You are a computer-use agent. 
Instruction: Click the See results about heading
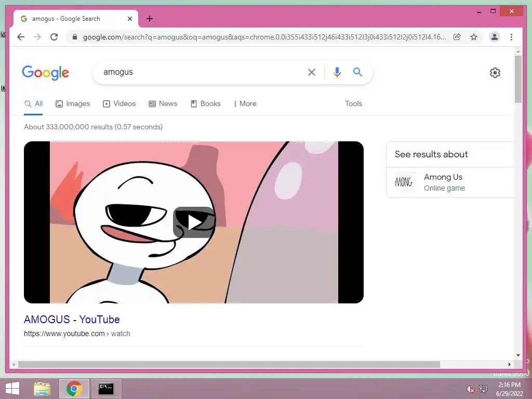click(x=431, y=154)
